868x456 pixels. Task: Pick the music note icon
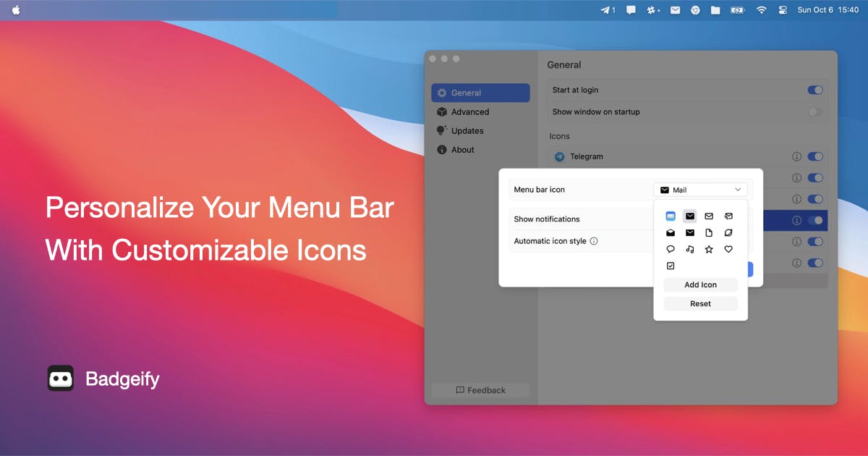pos(690,249)
